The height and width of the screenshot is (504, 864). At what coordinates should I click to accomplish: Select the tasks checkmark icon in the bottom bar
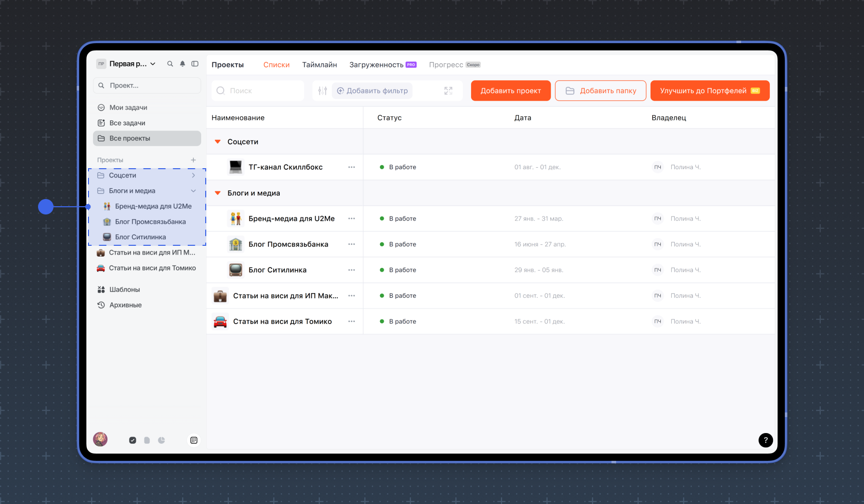133,440
